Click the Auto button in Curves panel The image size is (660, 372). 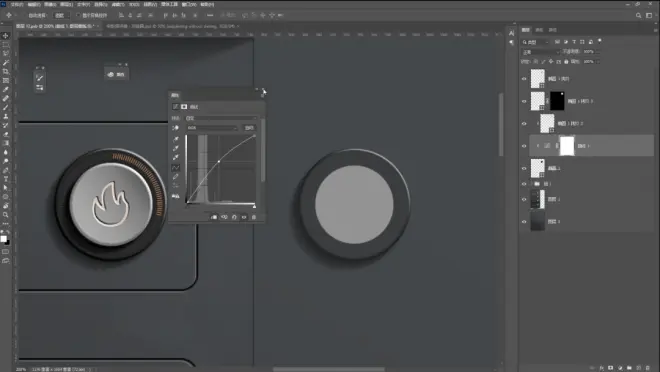[x=249, y=128]
